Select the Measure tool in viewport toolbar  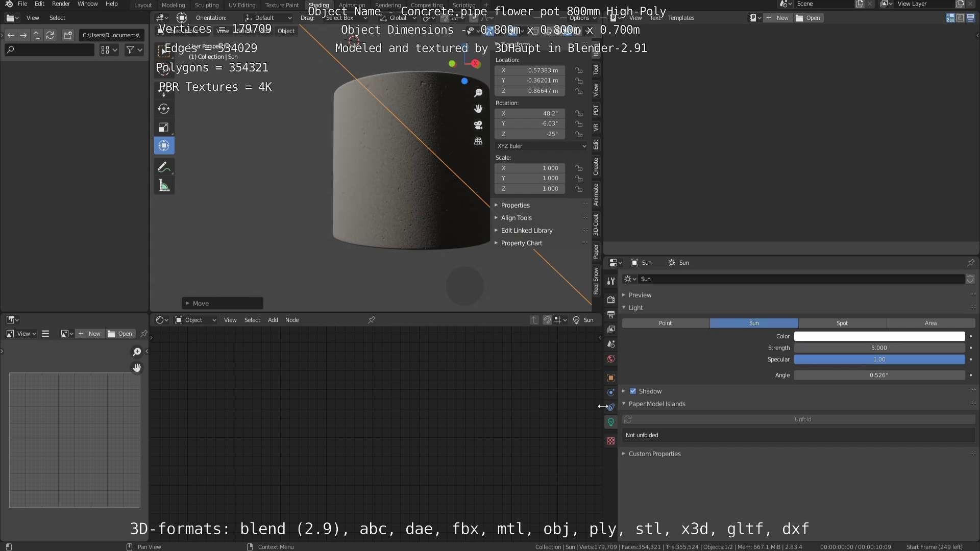[164, 186]
